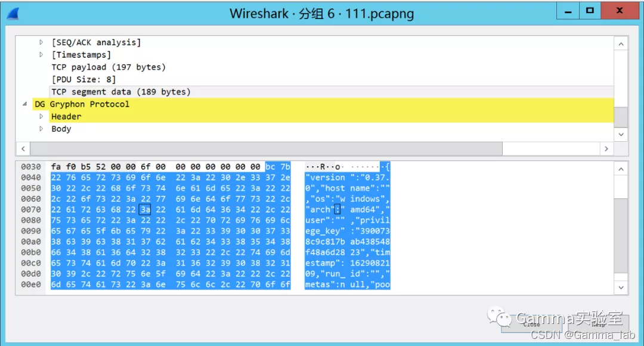This screenshot has height=346, width=644.
Task: Close the packet window with X
Action: 620,11
